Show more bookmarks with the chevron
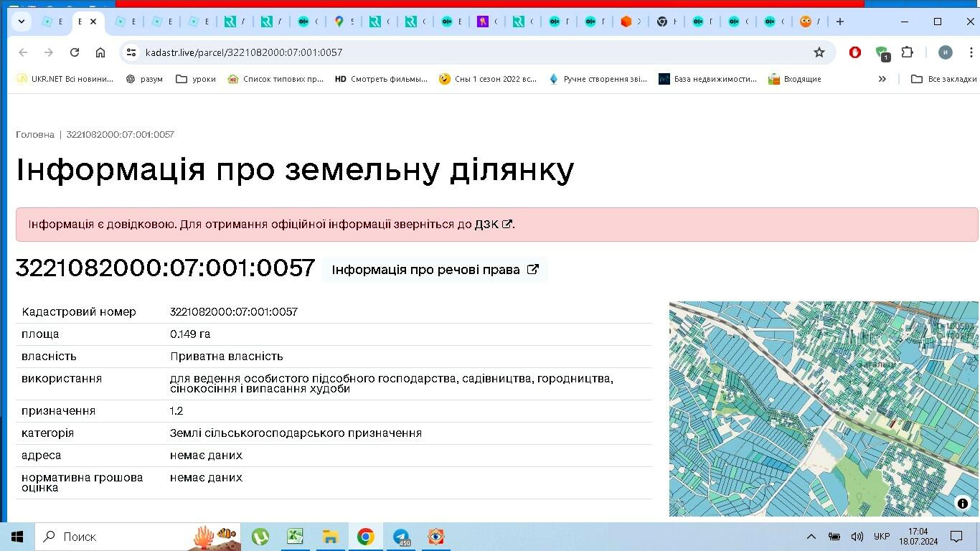This screenshot has width=980, height=551. pos(882,79)
